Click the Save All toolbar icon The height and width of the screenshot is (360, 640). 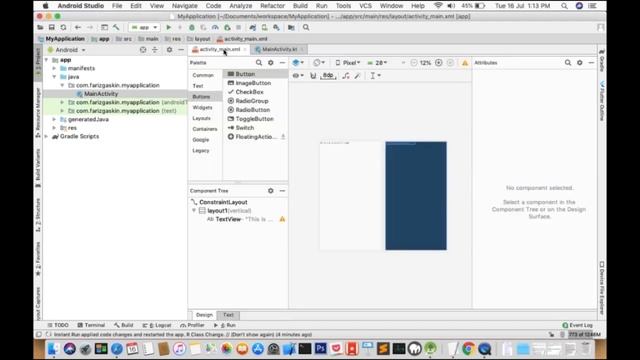pos(51,27)
